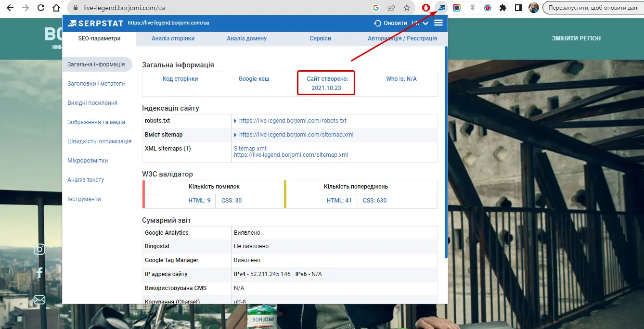
Task: Click the browser forward arrow
Action: 26,8
